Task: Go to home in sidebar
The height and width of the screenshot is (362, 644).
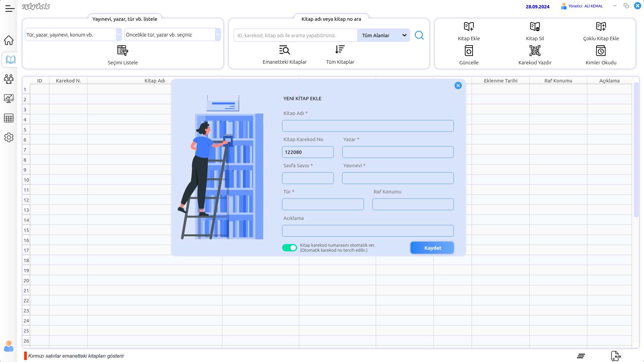Action: (9, 40)
